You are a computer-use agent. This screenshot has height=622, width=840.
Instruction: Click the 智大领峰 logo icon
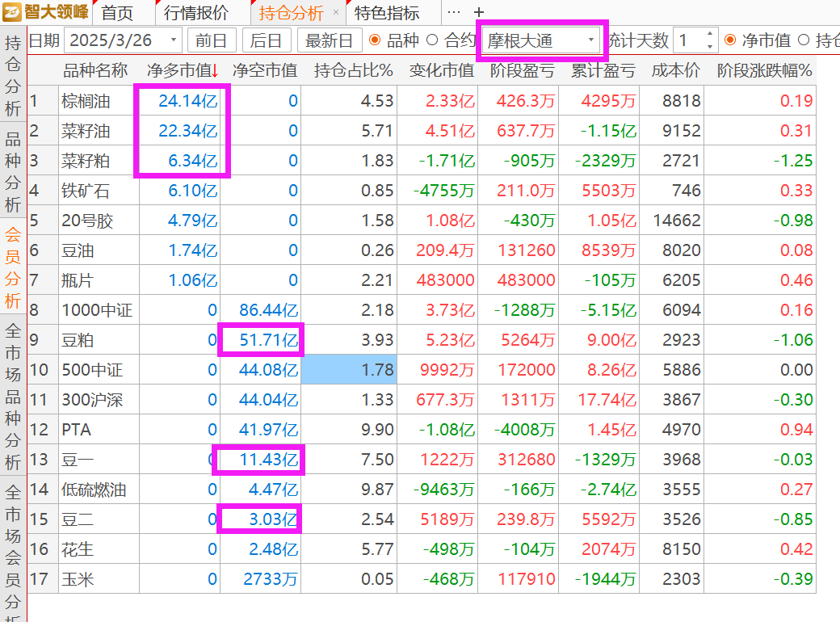[x=12, y=12]
